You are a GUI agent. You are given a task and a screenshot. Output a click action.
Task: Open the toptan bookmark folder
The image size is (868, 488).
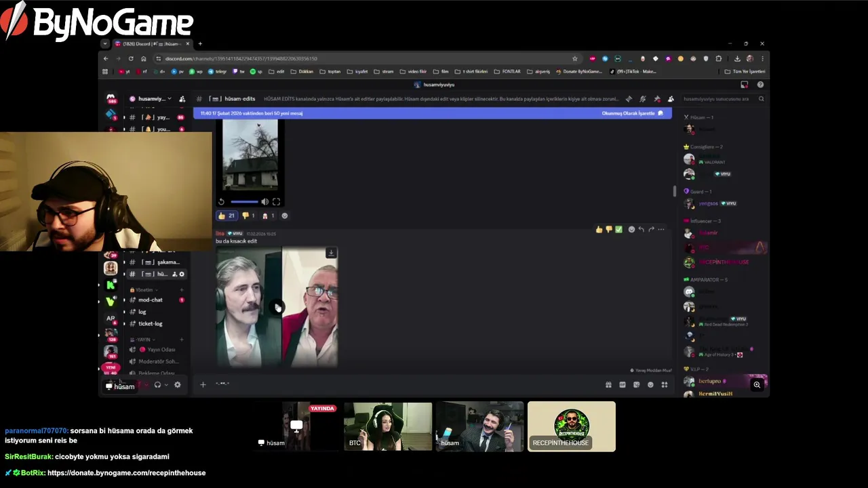pos(330,71)
